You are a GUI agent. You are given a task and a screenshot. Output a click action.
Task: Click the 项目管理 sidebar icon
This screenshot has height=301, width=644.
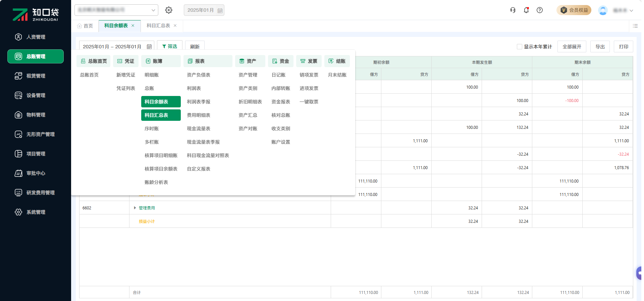pos(18,154)
